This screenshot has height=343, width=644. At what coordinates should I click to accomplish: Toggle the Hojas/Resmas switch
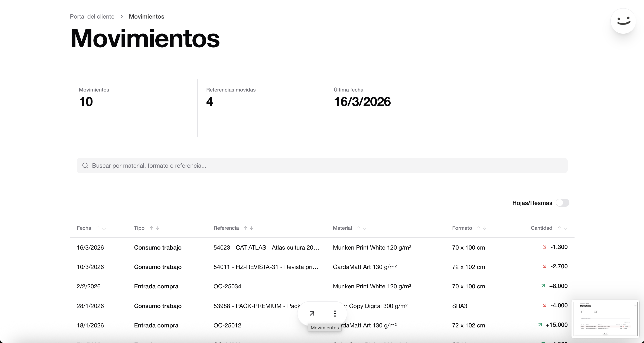(x=563, y=203)
